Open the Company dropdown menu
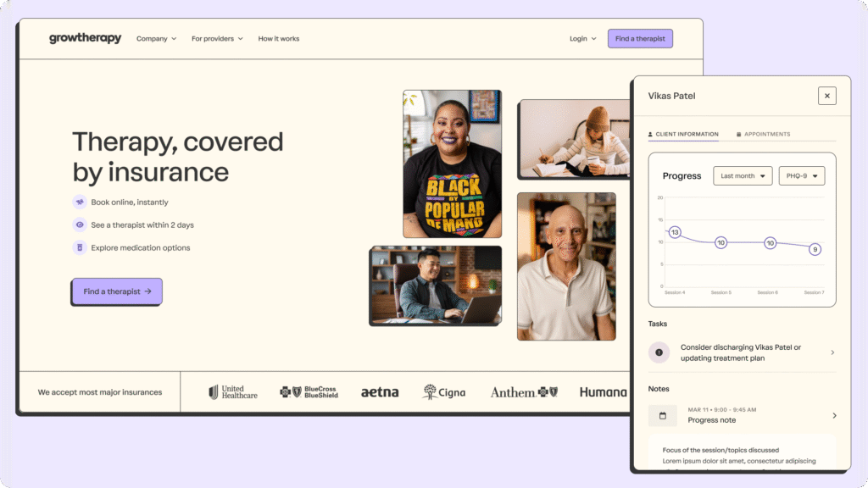 coord(156,39)
